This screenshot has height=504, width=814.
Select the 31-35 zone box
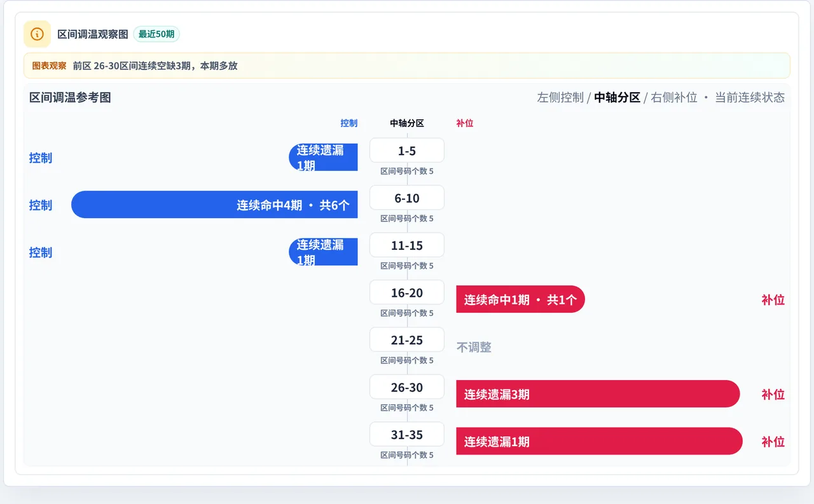407,435
